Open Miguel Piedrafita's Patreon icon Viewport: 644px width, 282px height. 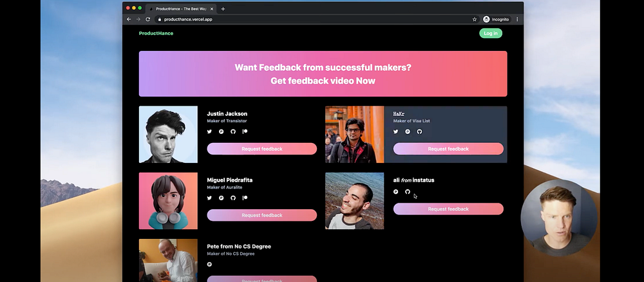(245, 198)
